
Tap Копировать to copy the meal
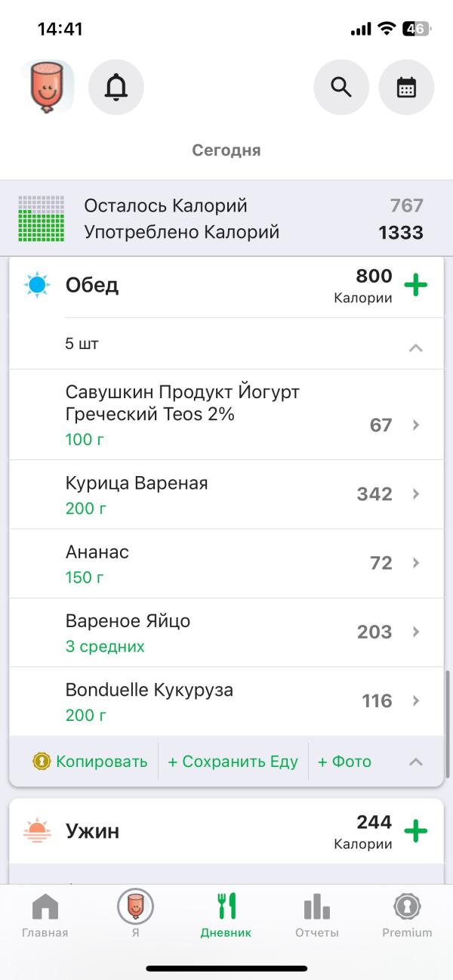[91, 762]
